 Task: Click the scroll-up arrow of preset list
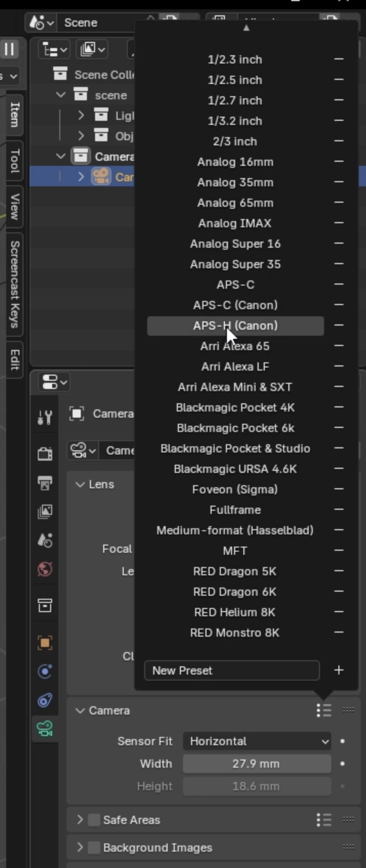tap(246, 28)
